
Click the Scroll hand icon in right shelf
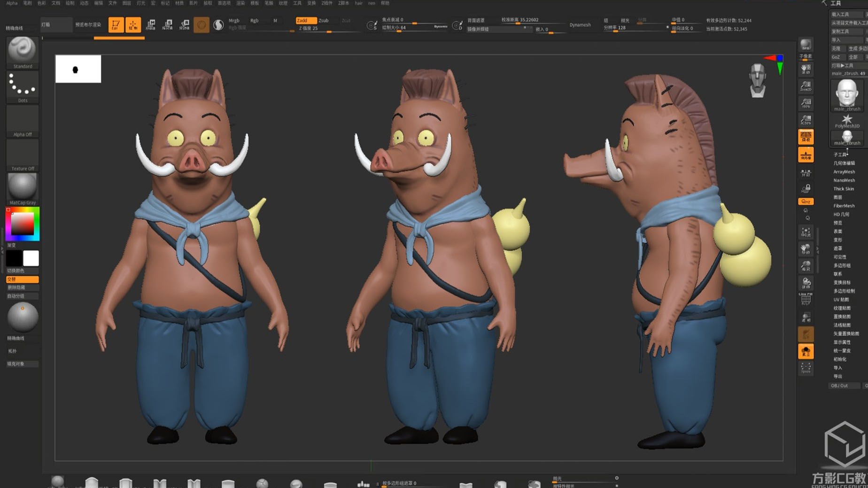coord(806,70)
